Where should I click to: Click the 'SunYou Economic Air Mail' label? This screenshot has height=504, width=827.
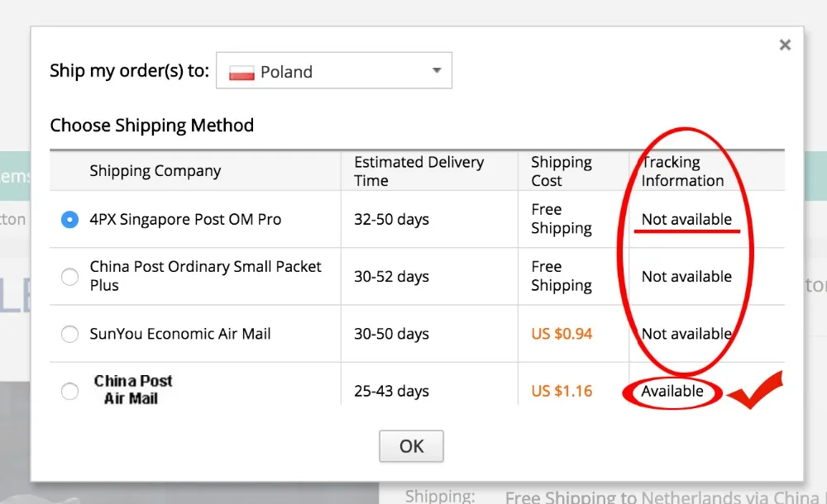coord(179,334)
